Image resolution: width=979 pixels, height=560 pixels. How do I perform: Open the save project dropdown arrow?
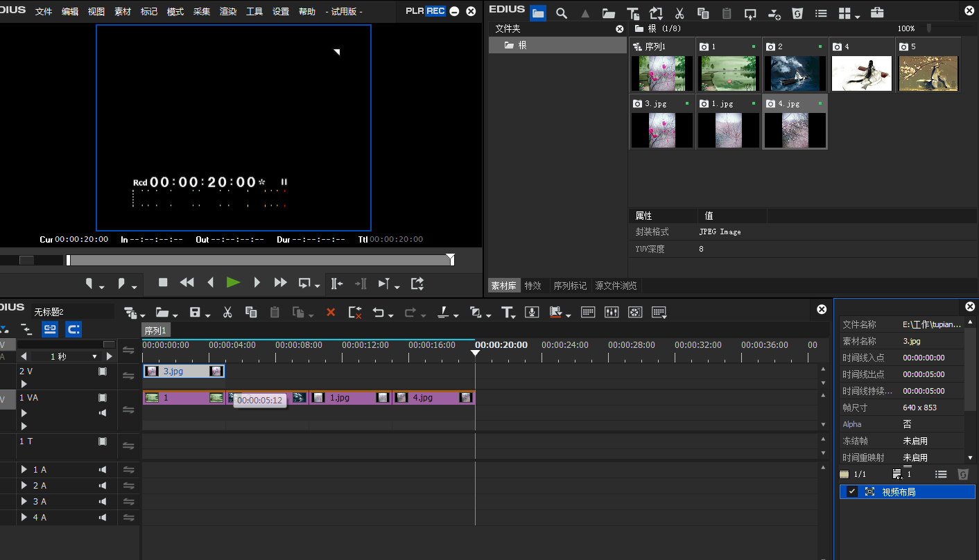207,315
